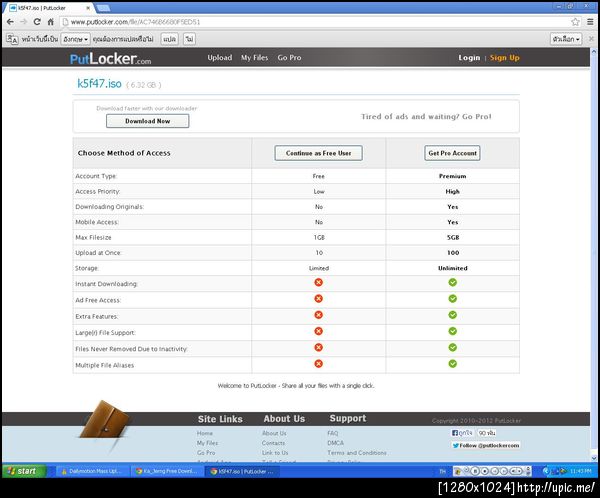Click the page scrollbar up arrow

point(594,51)
